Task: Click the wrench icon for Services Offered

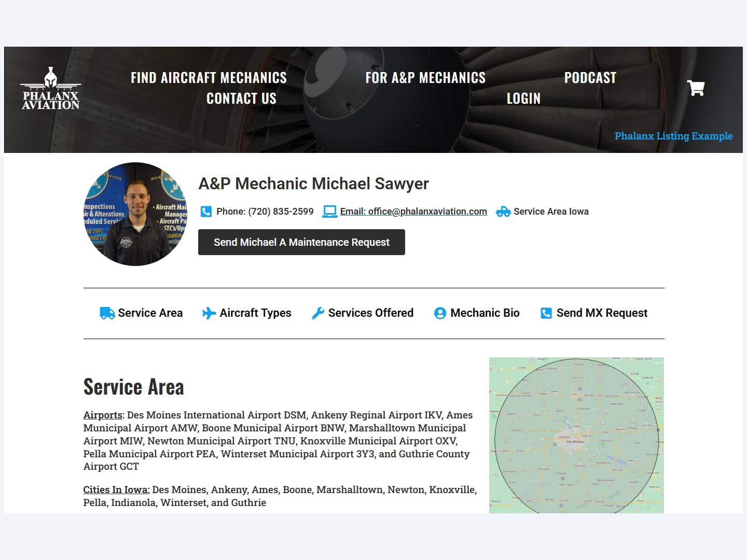Action: point(318,313)
